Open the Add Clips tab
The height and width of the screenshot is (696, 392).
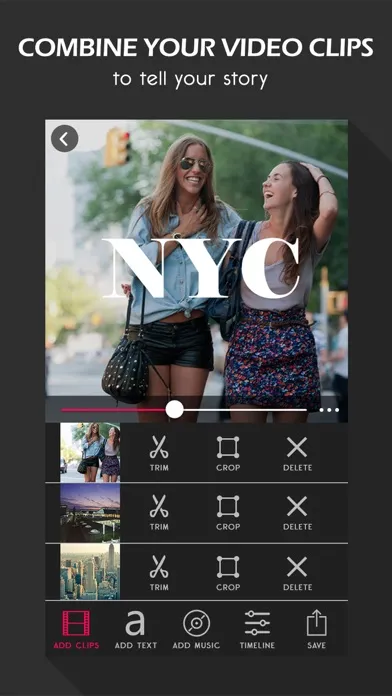(76, 629)
